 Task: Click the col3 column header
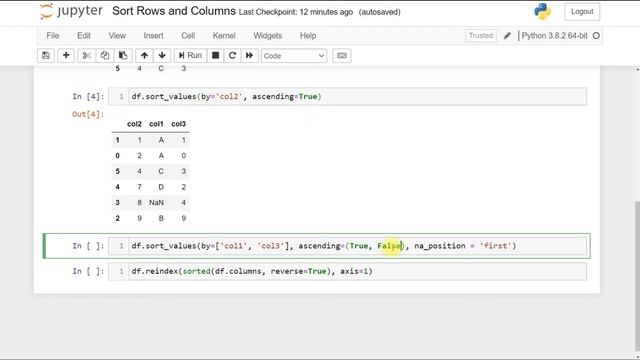click(x=178, y=124)
